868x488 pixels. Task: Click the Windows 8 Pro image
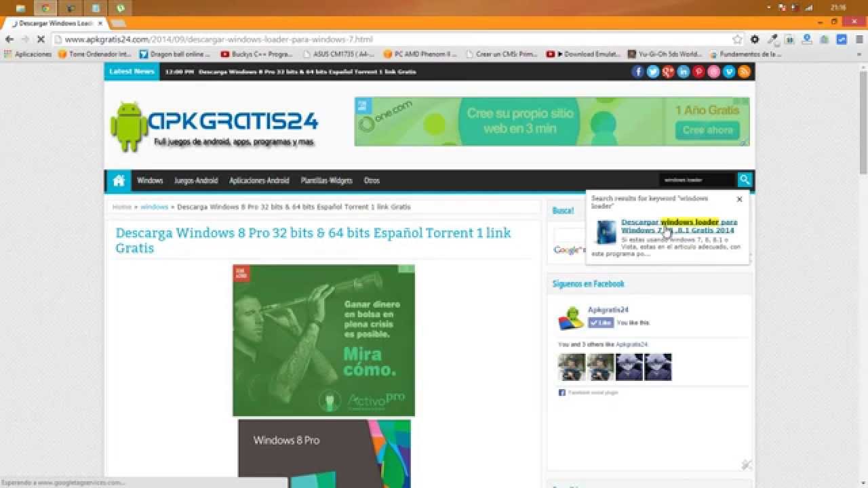pyautogui.click(x=324, y=453)
